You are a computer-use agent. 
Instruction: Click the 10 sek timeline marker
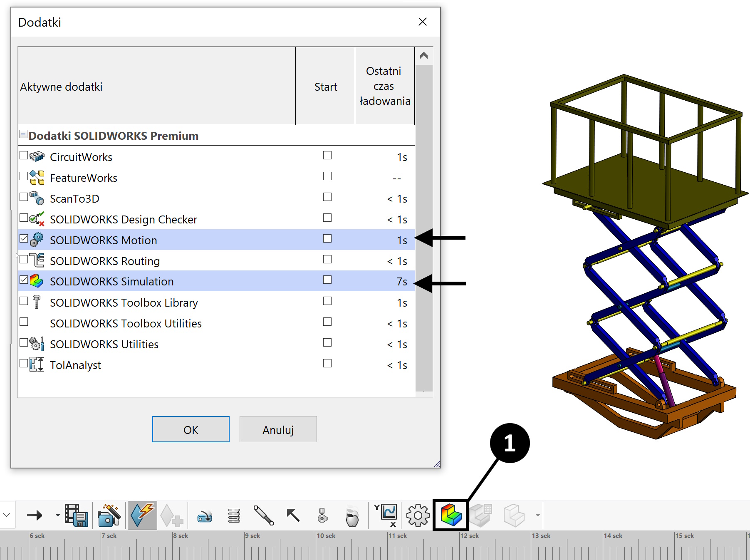326,536
